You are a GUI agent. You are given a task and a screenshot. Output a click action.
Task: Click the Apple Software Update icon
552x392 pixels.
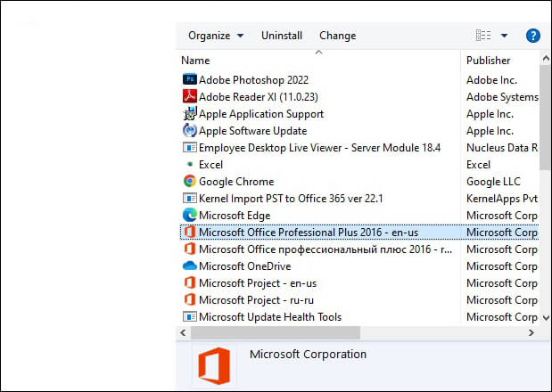pyautogui.click(x=189, y=131)
